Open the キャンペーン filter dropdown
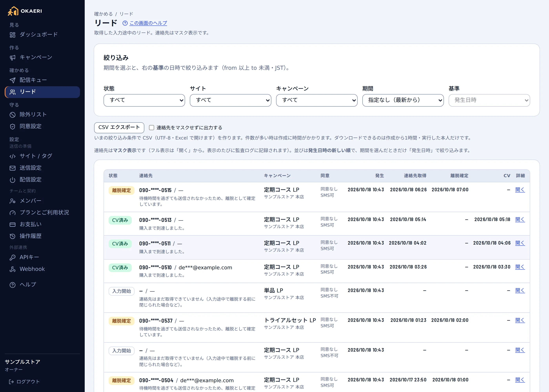Screen dimensions: 549x392 317,100
